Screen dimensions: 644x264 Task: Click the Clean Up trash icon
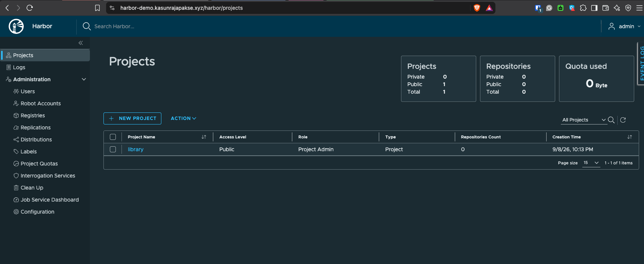[x=16, y=188]
